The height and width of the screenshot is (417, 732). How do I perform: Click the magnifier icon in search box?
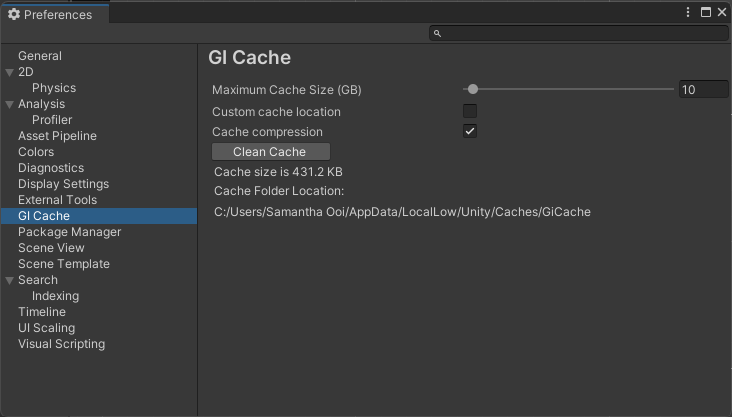pyautogui.click(x=438, y=34)
